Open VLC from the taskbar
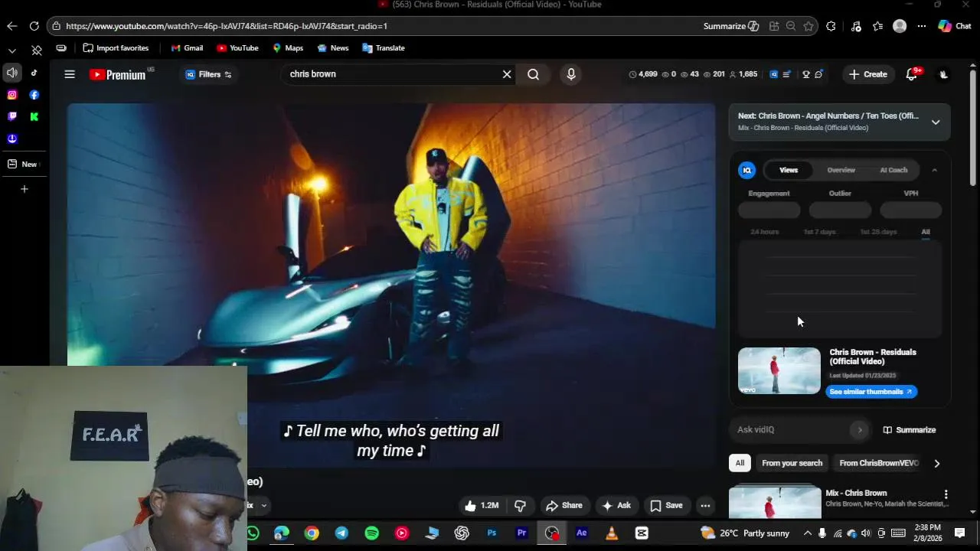This screenshot has width=980, height=551. (612, 533)
